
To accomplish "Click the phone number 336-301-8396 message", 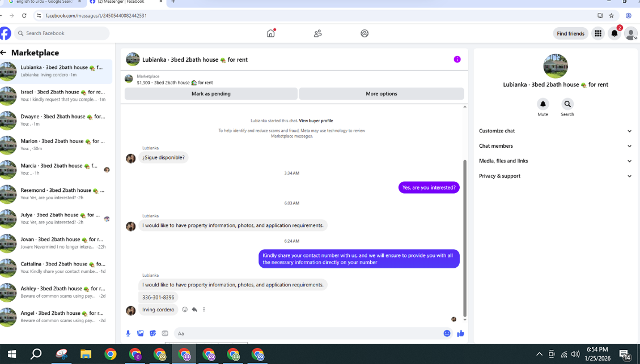I will (158, 297).
